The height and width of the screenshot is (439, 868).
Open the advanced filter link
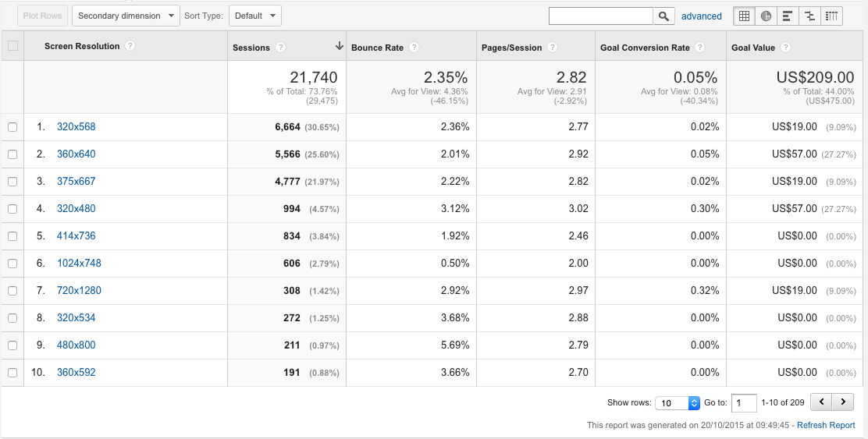701,16
